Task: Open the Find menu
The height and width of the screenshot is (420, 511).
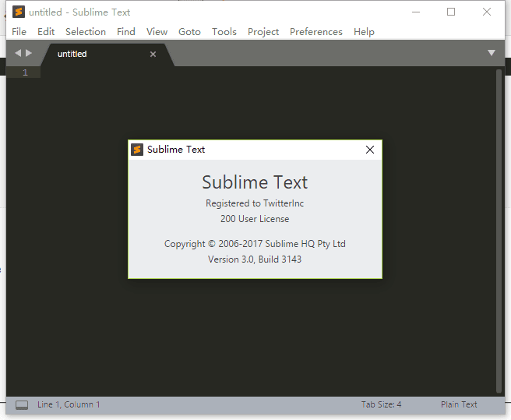Action: (x=125, y=32)
